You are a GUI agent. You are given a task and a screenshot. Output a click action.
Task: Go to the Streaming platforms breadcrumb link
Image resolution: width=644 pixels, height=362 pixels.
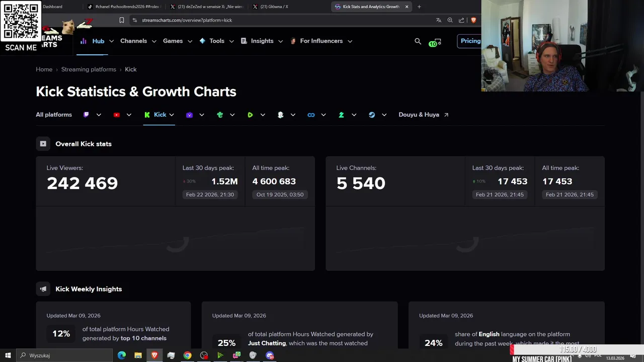(x=89, y=69)
